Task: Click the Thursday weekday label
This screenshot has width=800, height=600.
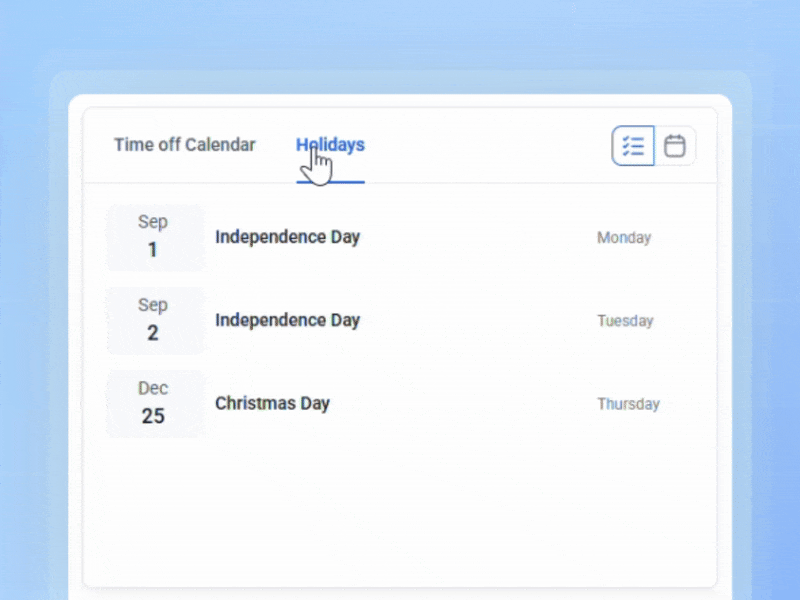Action: coord(628,404)
